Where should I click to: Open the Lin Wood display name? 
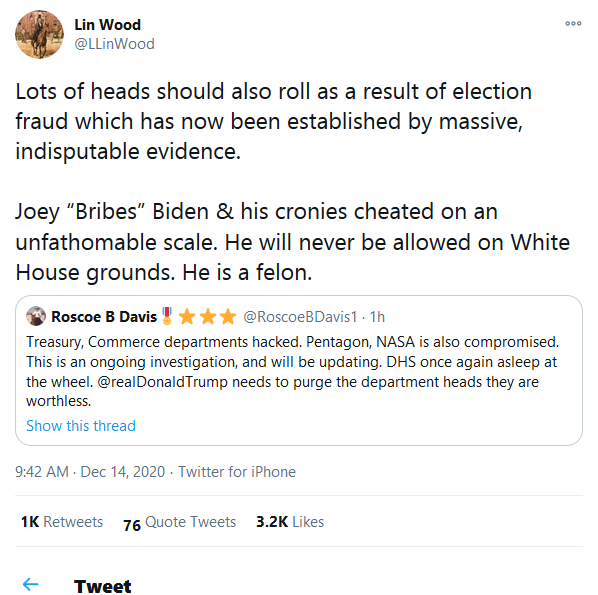click(108, 25)
